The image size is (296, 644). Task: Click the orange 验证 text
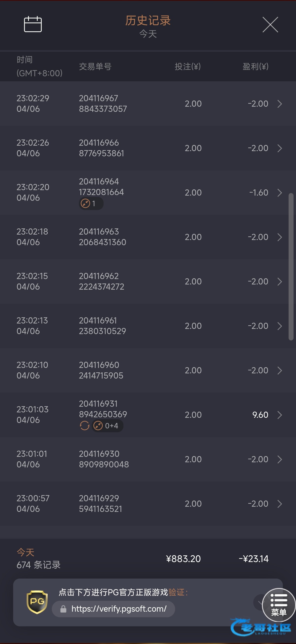177,592
